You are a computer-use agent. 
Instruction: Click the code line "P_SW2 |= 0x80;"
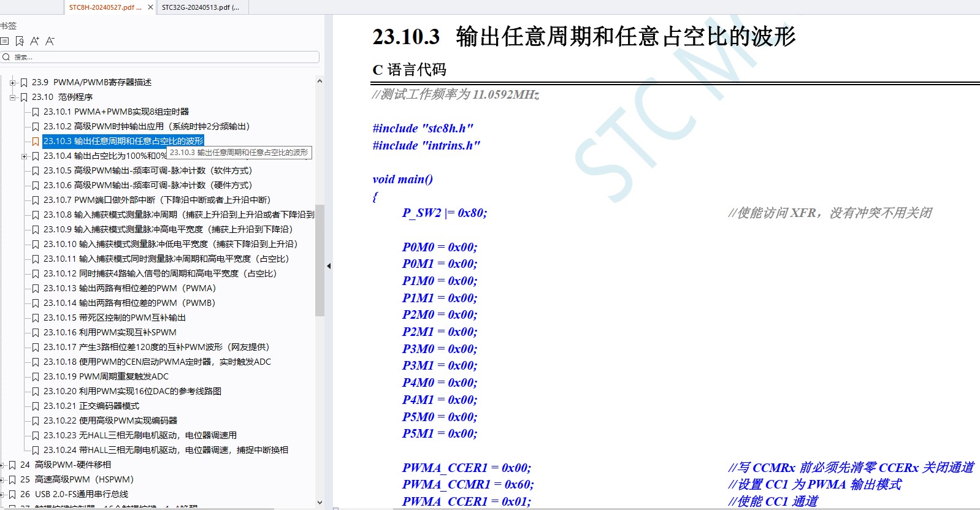pos(445,213)
